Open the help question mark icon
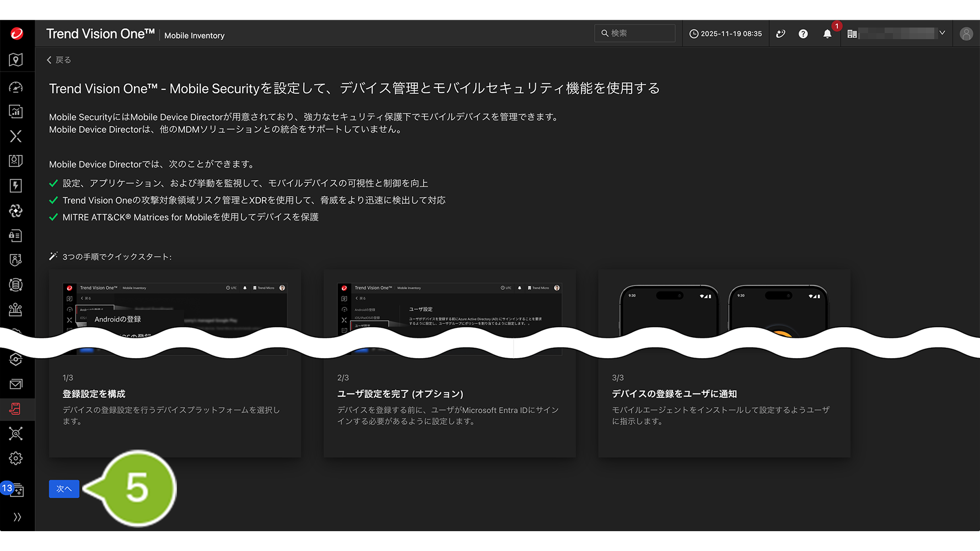The image size is (980, 551). tap(803, 34)
